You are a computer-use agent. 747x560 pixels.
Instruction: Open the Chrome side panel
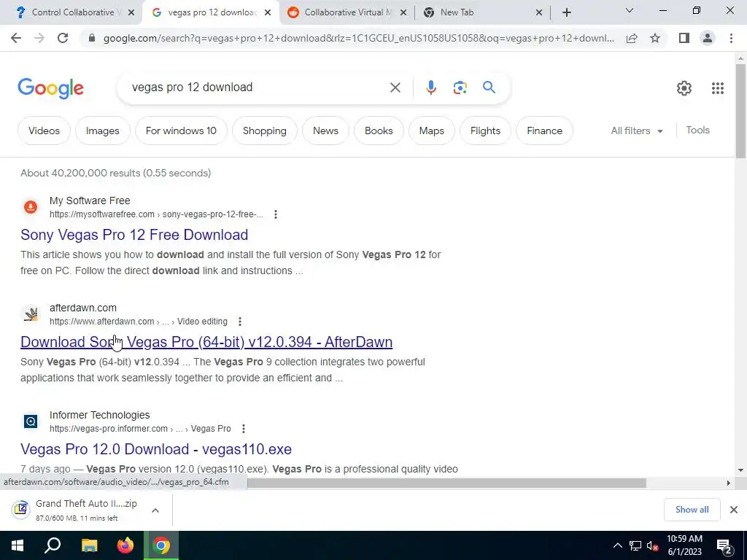click(684, 38)
